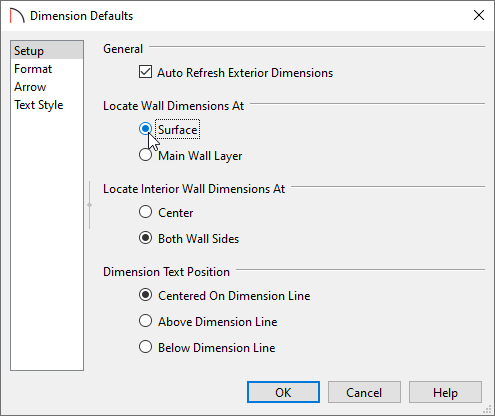Click the splitter handle beside panel list
Image resolution: width=495 pixels, height=416 pixels.
click(89, 205)
